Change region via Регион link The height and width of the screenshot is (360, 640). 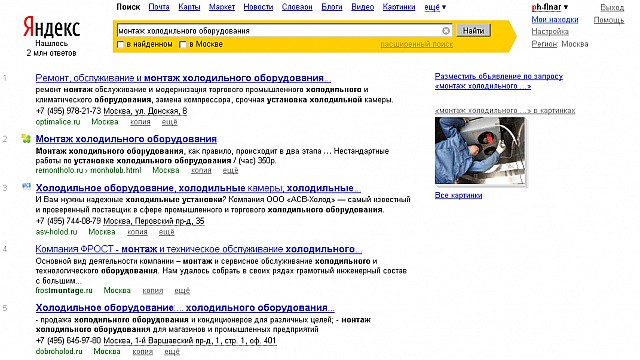click(544, 44)
